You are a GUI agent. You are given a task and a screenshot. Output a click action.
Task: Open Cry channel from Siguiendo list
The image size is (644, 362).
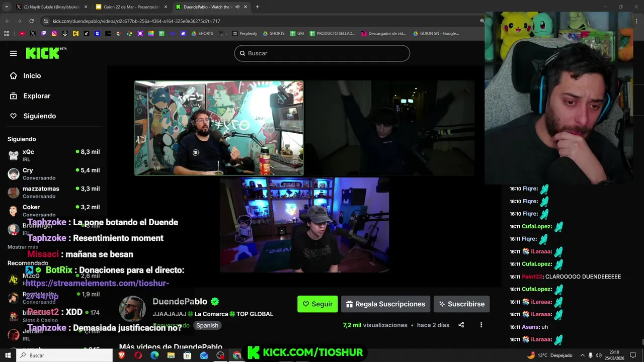tap(53, 173)
